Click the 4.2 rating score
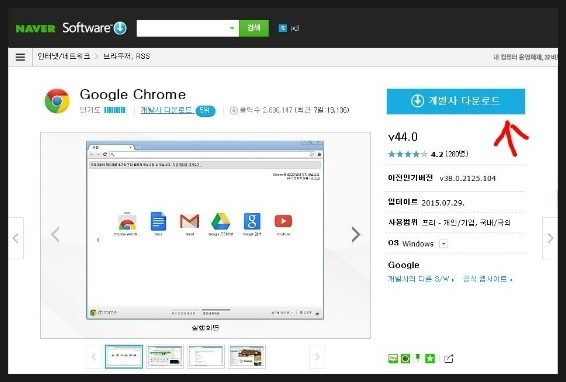Screen dimensions: 566x382 [437, 155]
